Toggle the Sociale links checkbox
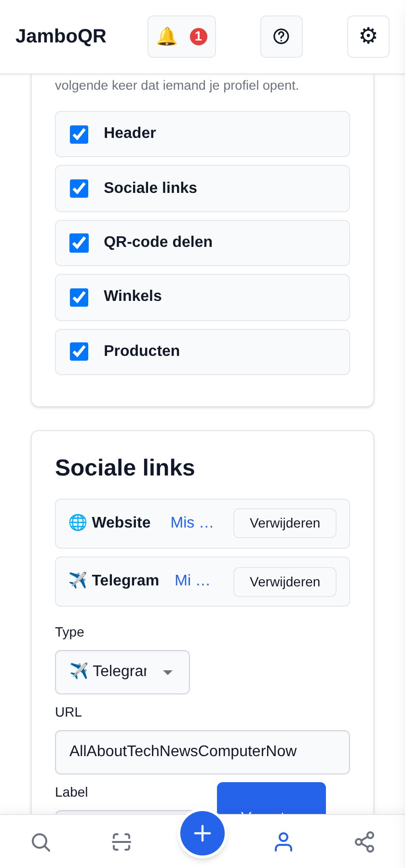405x868 pixels. tap(79, 189)
